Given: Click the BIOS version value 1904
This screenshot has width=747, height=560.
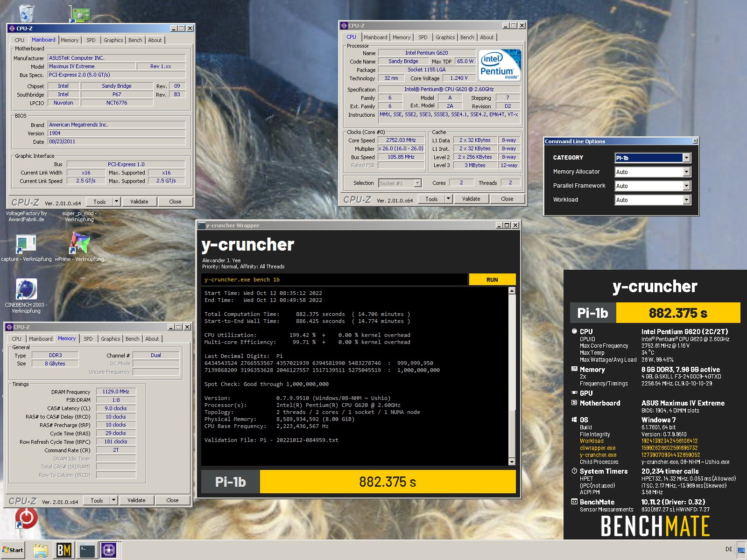Looking at the screenshot, I should [x=117, y=133].
